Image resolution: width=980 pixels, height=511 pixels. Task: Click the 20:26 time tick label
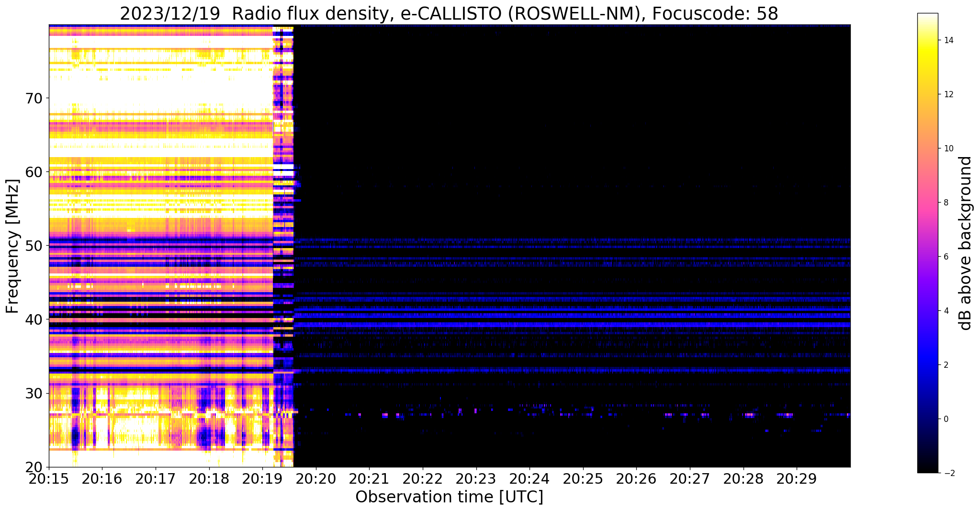pos(636,478)
